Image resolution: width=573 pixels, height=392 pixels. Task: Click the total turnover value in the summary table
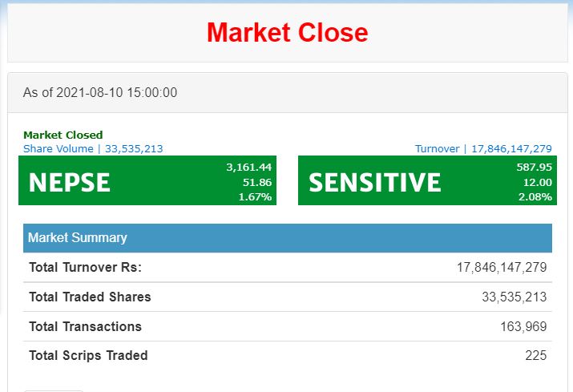coord(502,268)
